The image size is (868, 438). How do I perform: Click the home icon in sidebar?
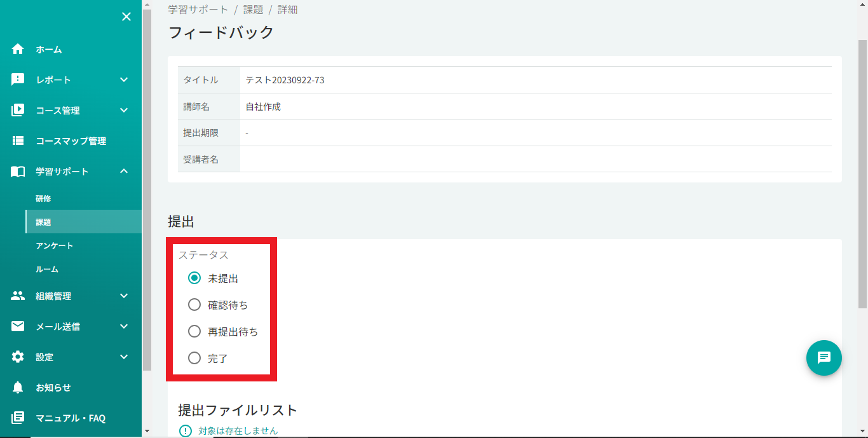18,49
